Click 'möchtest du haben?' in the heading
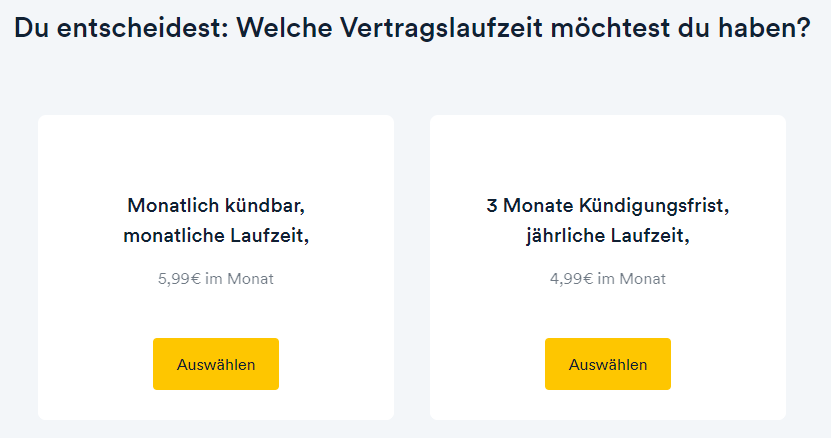The image size is (831, 438). click(x=681, y=28)
